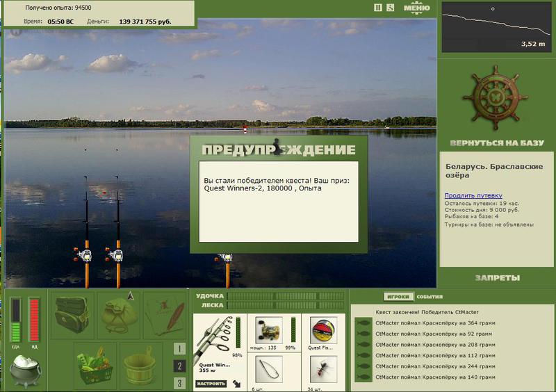Click the 'Краснопёрку на 208 грамм' log text
Image resolution: width=556 pixels, height=392 pixels.
coord(459,345)
